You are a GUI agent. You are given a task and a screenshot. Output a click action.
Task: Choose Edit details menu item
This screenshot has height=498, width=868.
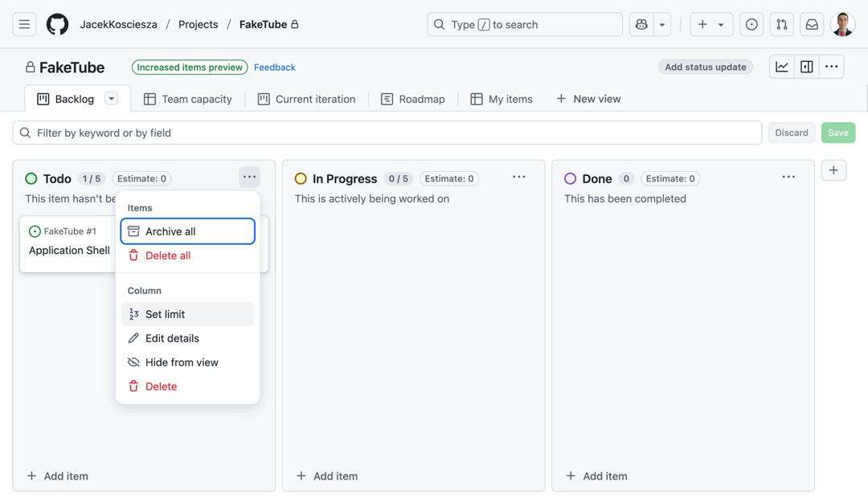(x=187, y=338)
